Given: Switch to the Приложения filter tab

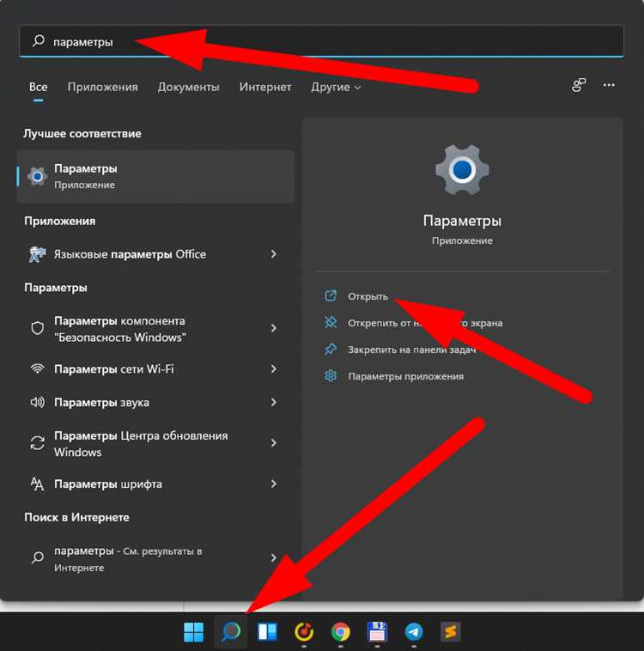Looking at the screenshot, I should tap(102, 88).
